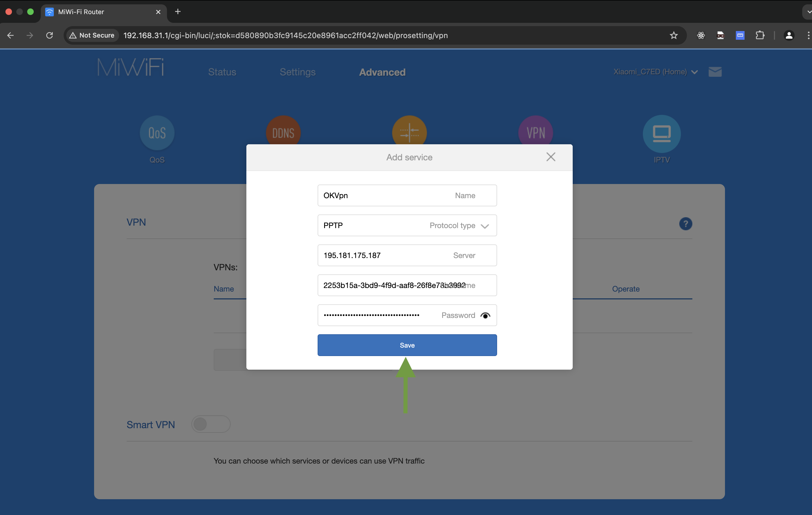Reload the page
This screenshot has width=812, height=515.
49,35
